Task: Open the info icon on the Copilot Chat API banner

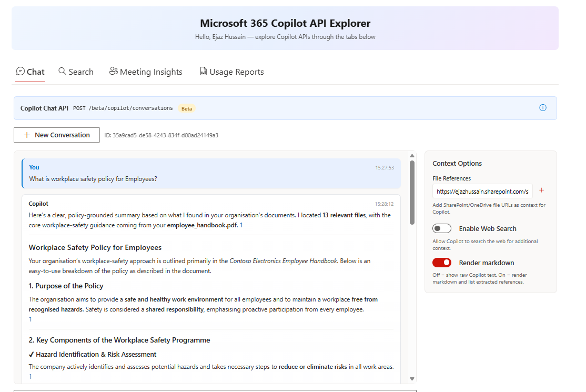Action: pyautogui.click(x=542, y=107)
